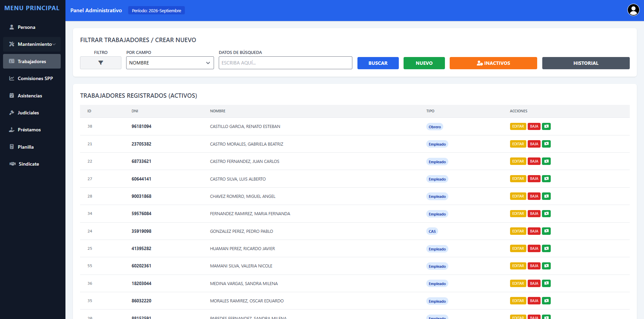Screen dimensions: 644x319
Task: Click the Obrero type badge
Action: click(435, 127)
